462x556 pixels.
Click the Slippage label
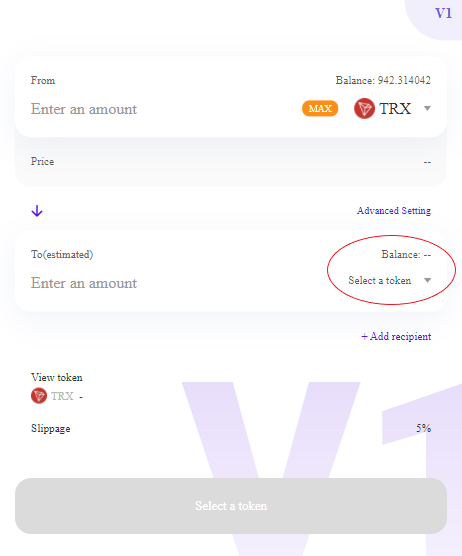[x=51, y=428]
